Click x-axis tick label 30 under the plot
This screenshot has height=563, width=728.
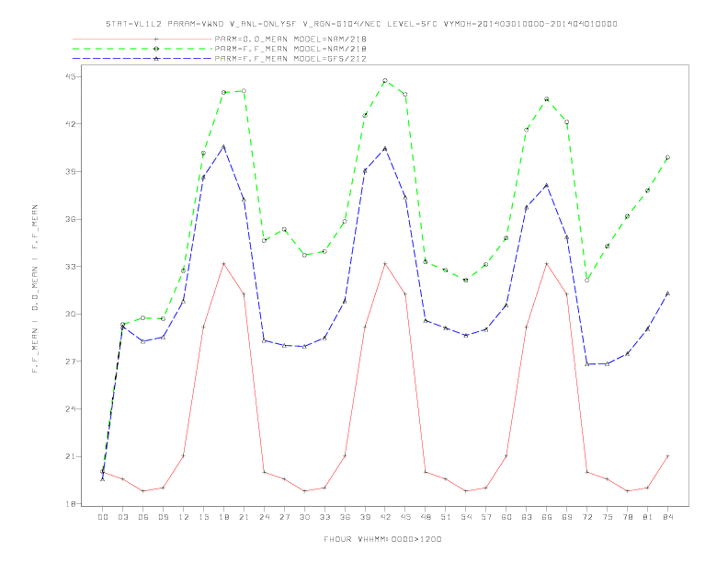tap(304, 517)
